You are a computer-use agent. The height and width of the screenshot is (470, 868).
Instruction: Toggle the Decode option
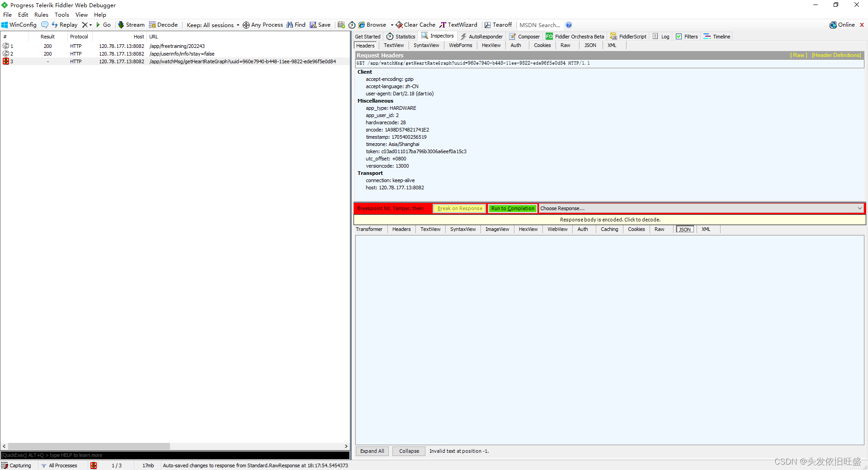point(163,25)
